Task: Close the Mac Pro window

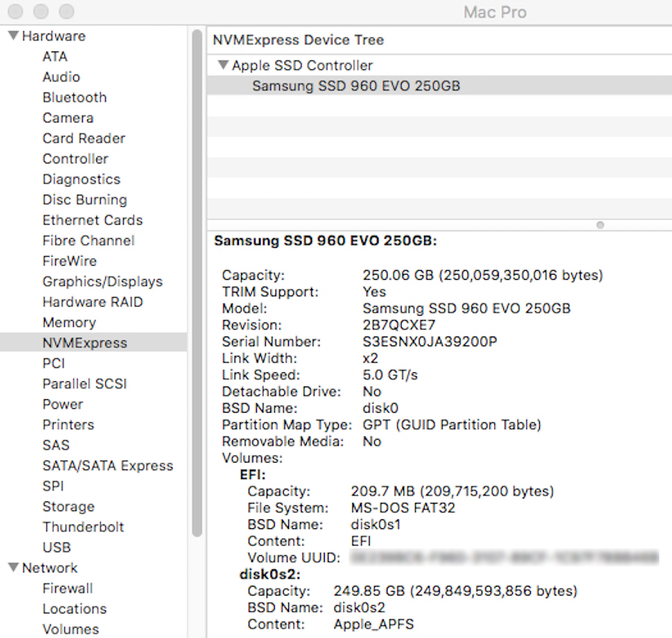Action: click(x=16, y=11)
